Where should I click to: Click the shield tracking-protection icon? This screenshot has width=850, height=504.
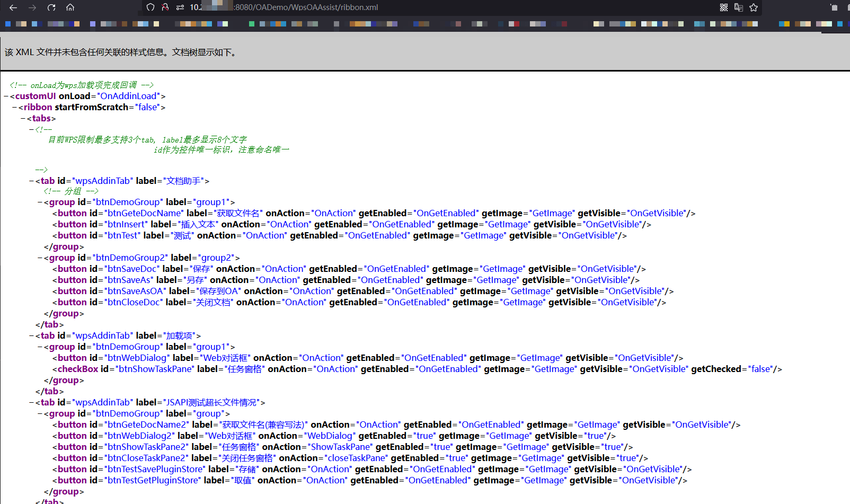(x=150, y=7)
